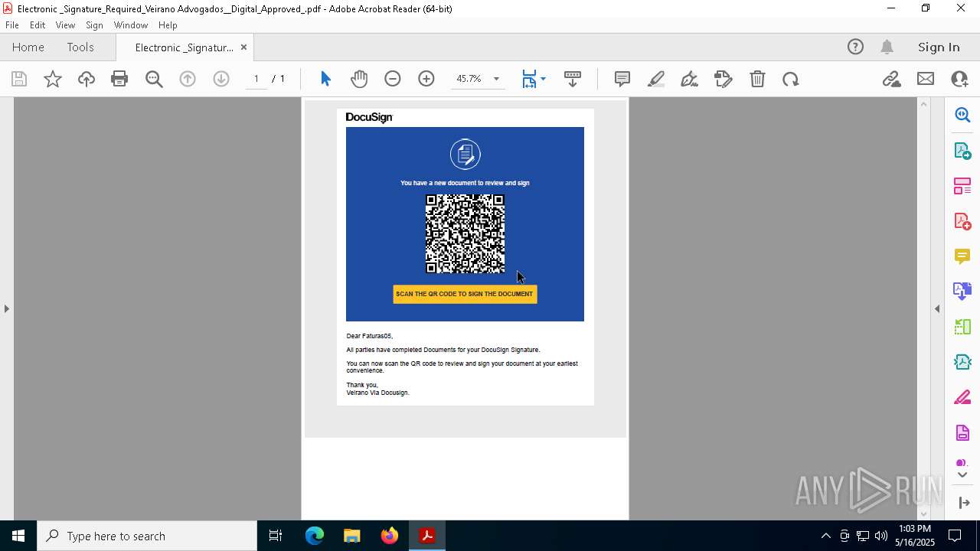Click the vertical scrollbar up arrow
This screenshot has height=551, width=980.
tap(923, 103)
